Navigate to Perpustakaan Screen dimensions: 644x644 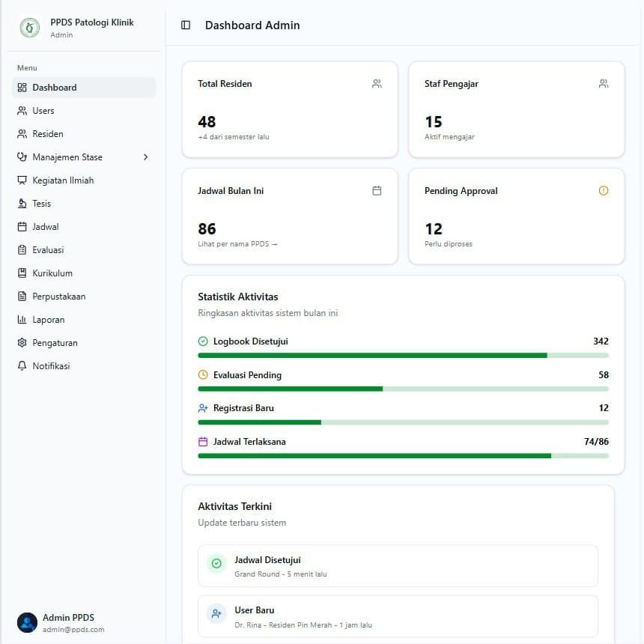click(x=84, y=297)
